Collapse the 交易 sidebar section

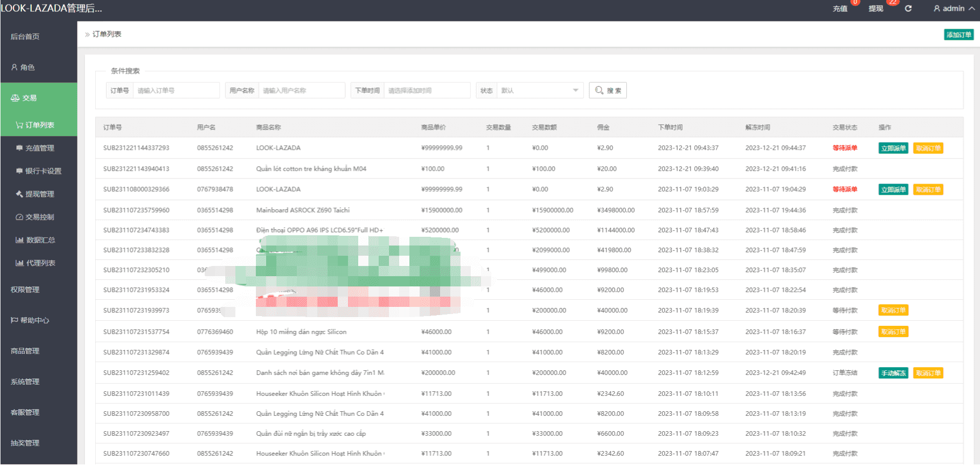29,98
